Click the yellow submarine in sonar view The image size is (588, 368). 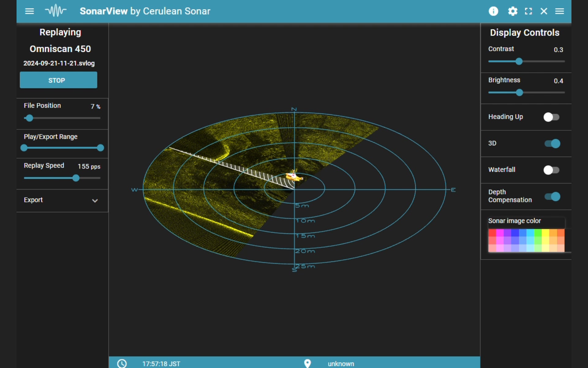293,177
